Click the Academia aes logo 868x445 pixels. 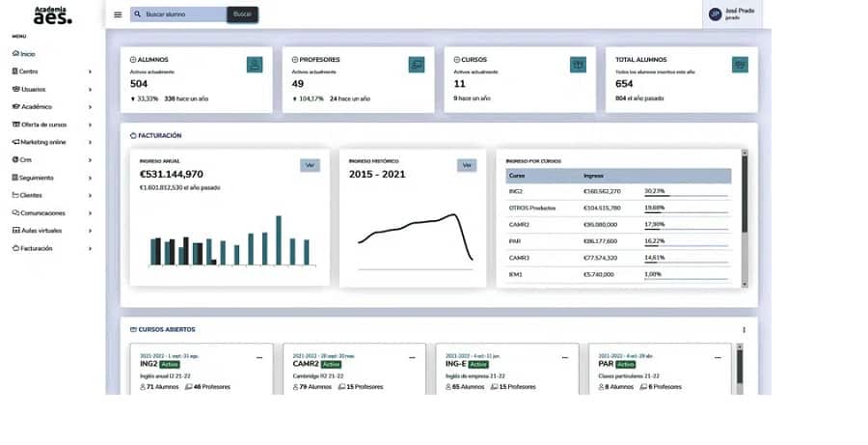[53, 15]
